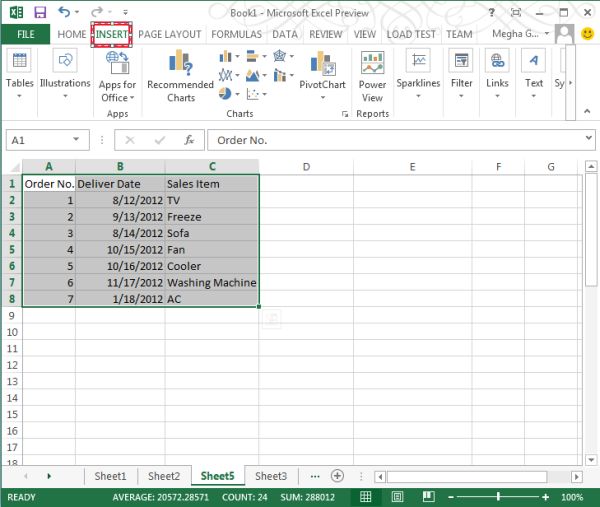Insert a radar chart icon
Viewport: 600px width, 507px height.
coord(280,56)
